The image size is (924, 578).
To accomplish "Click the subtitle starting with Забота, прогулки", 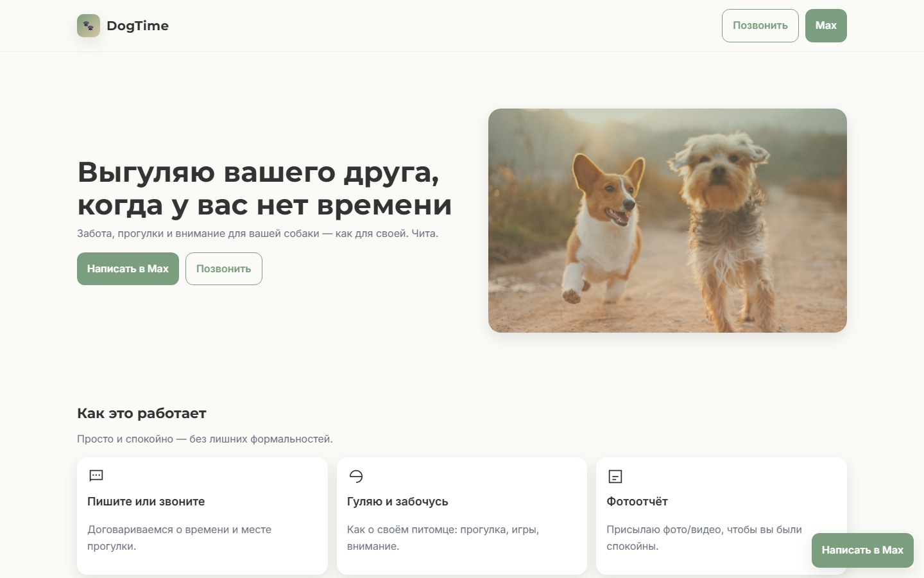I will (258, 234).
